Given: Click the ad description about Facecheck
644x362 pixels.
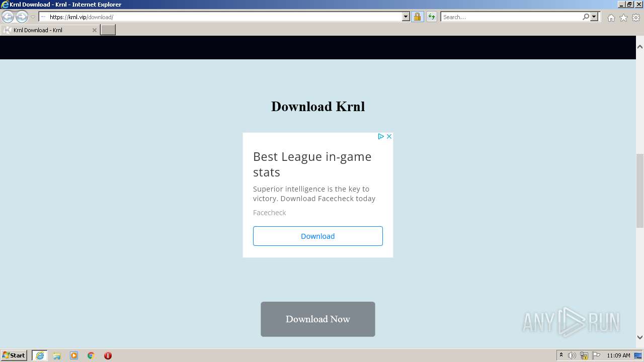Looking at the screenshot, I should pyautogui.click(x=314, y=194).
